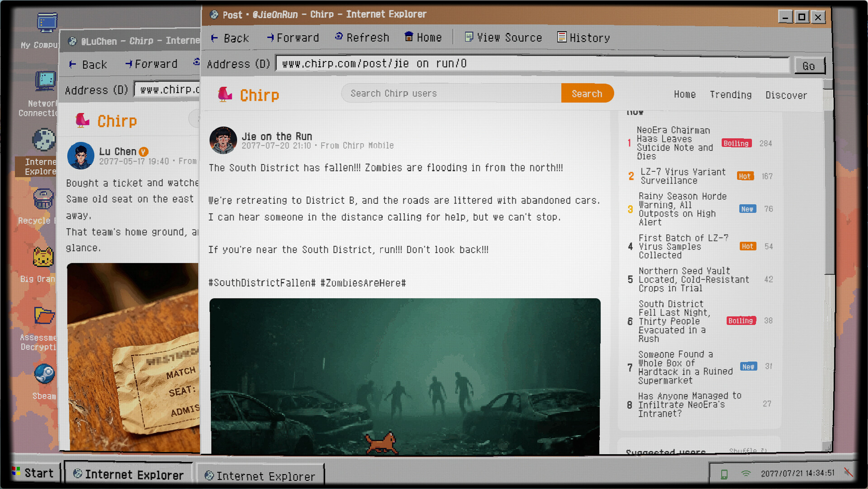Open Jie on the Run's profile avatar
868x489 pixels.
click(223, 140)
